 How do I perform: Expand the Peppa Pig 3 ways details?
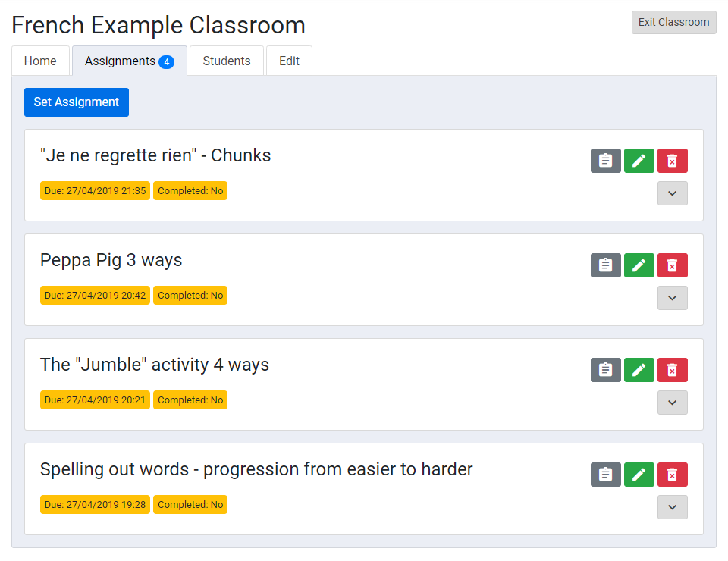click(672, 298)
